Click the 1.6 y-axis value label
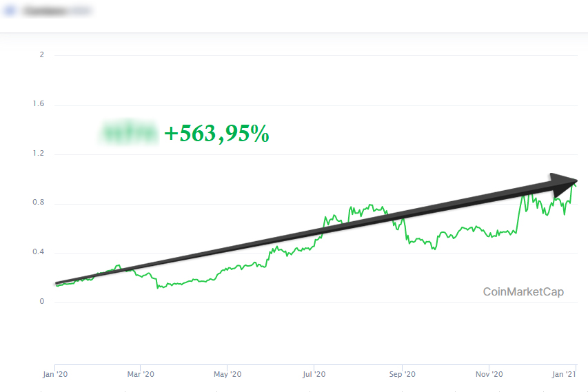 (39, 104)
